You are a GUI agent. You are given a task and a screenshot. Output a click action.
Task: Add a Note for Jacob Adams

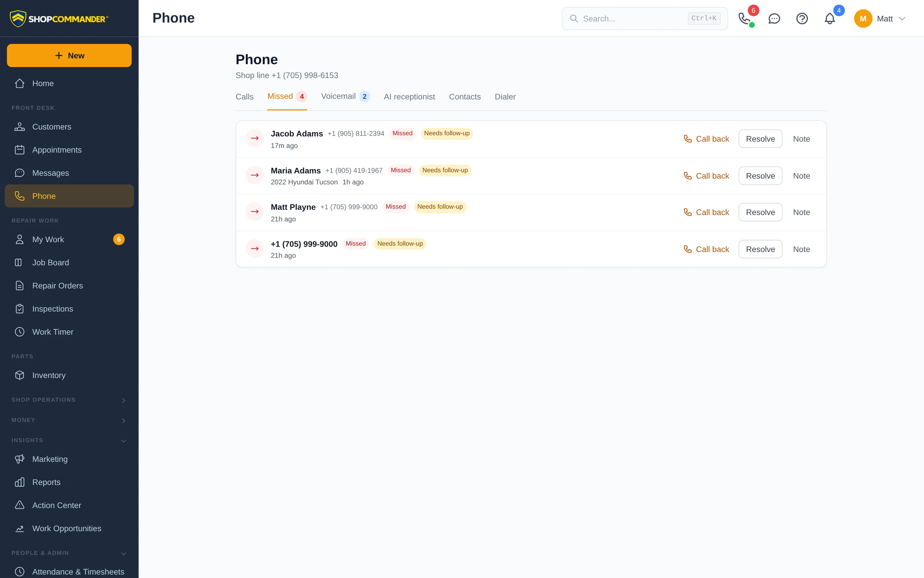click(x=802, y=139)
